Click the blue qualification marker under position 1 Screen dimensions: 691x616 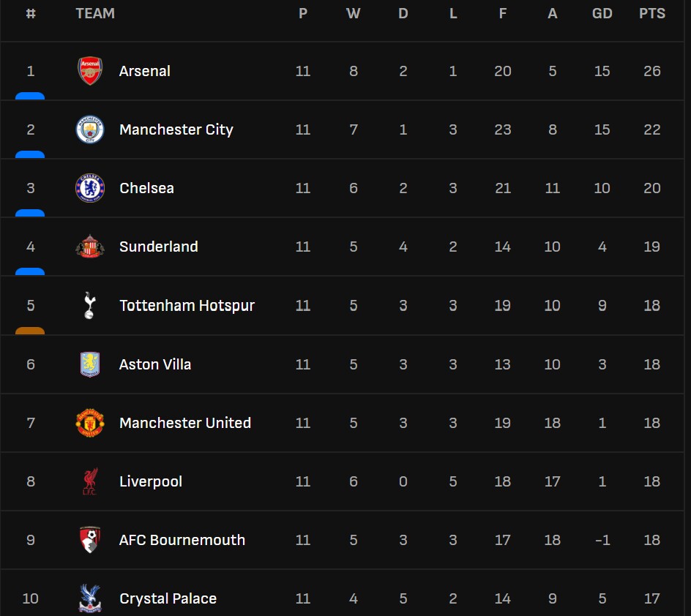pyautogui.click(x=30, y=96)
